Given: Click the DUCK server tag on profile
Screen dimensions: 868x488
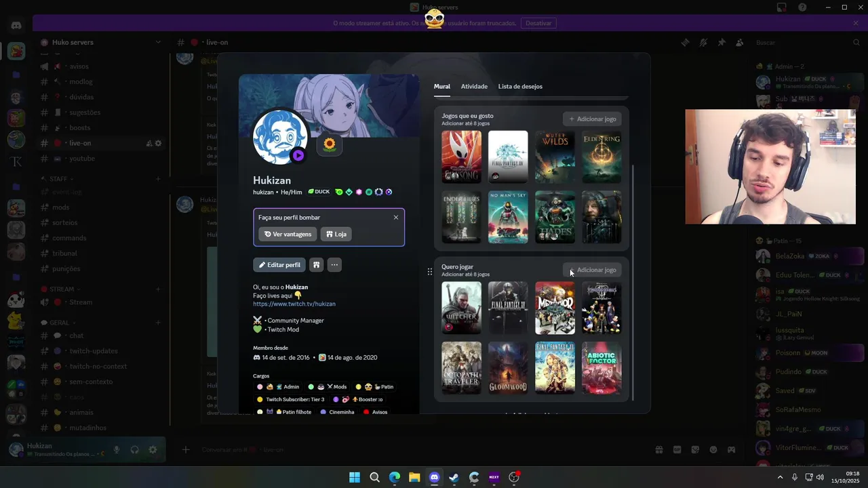Looking at the screenshot, I should pyautogui.click(x=319, y=192).
